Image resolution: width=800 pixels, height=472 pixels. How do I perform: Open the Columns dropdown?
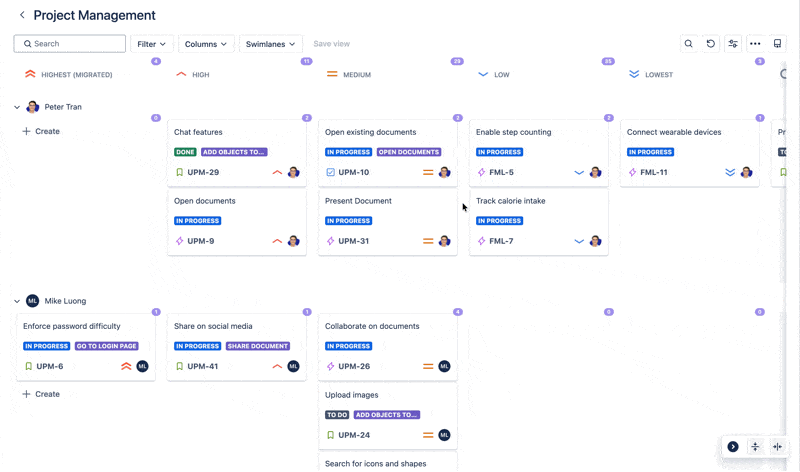click(207, 44)
